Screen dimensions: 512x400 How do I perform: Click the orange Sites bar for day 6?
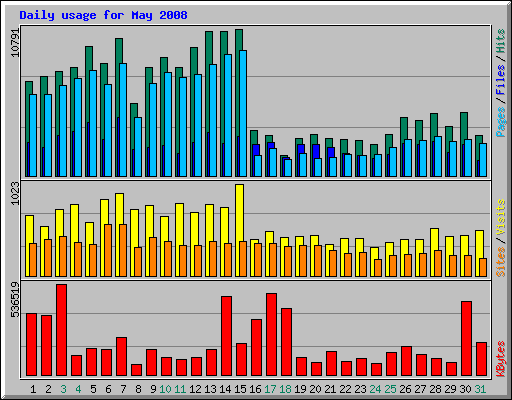[108, 250]
